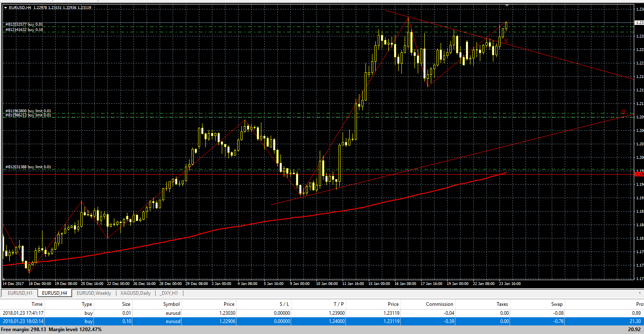This screenshot has height=334, width=644.
Task: Click the red arrow icon near buy limit line
Action: 624,111
